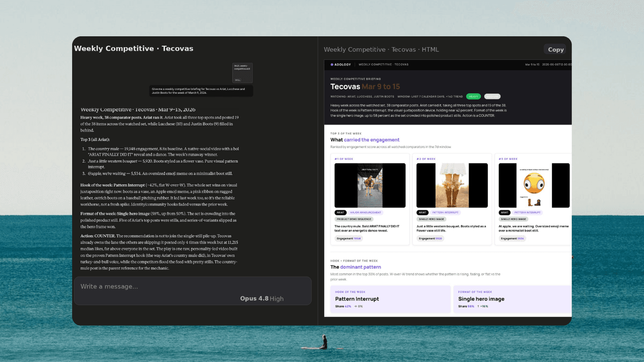Click the green HEAVY status pill
Screen dimensions: 644x362
point(474,97)
